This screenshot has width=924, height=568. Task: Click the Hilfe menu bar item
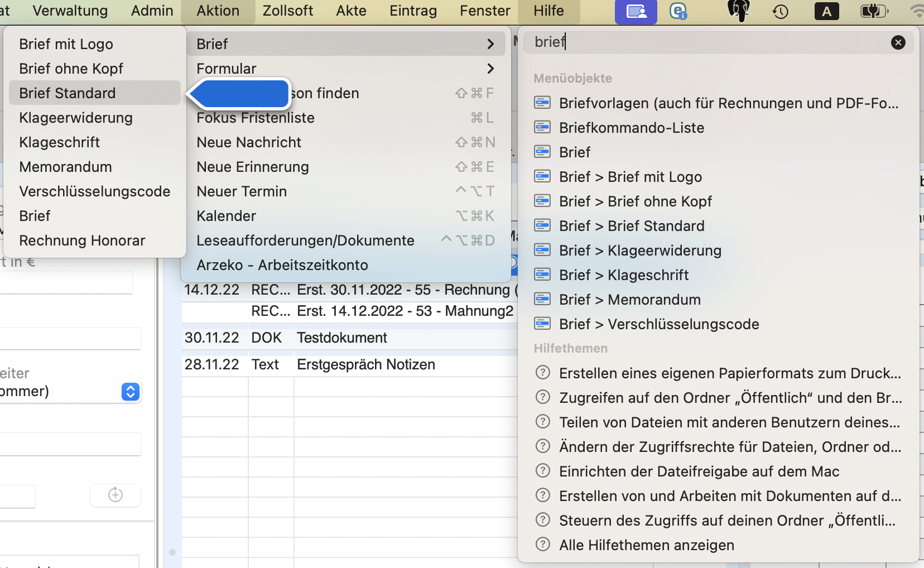point(548,11)
